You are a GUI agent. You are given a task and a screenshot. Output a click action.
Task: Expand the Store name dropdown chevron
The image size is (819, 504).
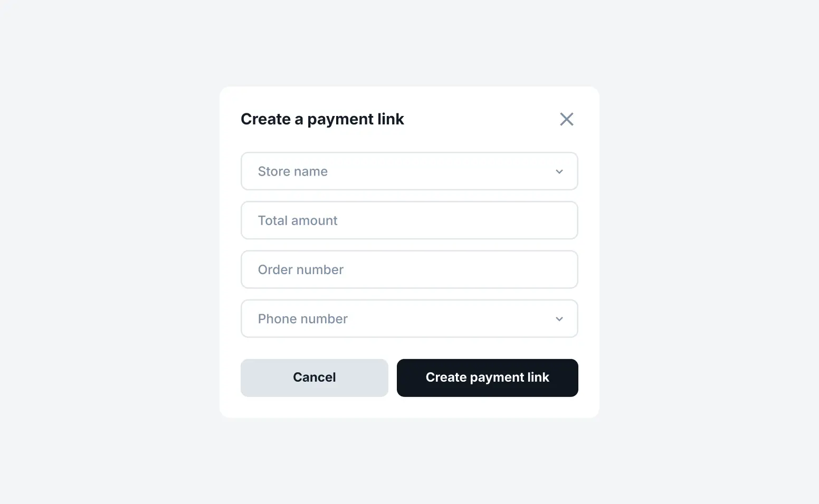pyautogui.click(x=559, y=172)
